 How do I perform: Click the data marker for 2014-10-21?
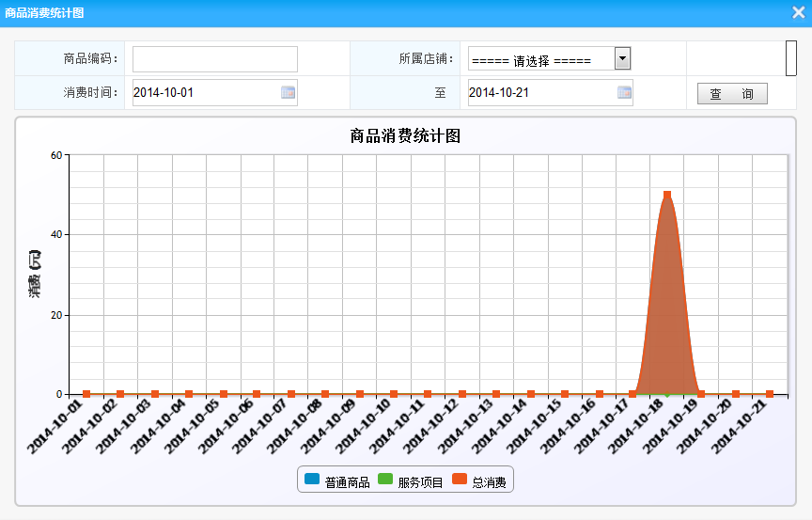(770, 394)
